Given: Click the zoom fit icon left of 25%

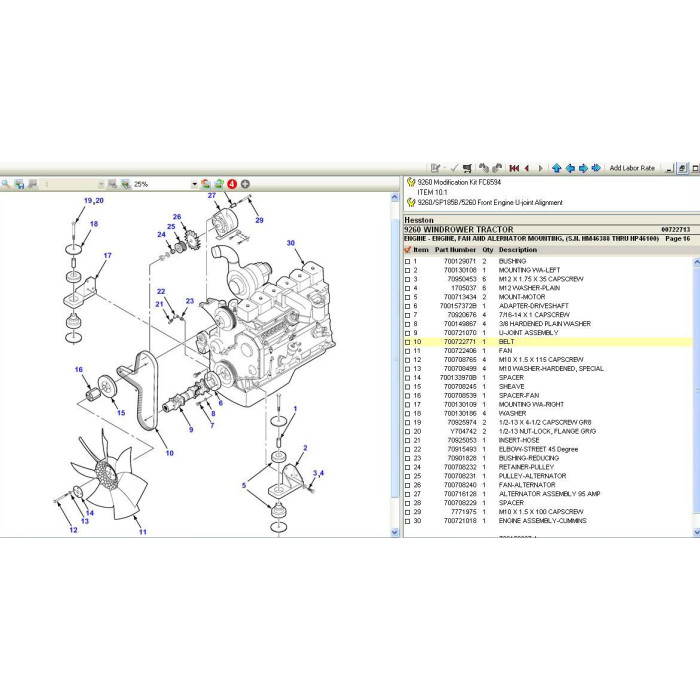Looking at the screenshot, I should coord(125,184).
